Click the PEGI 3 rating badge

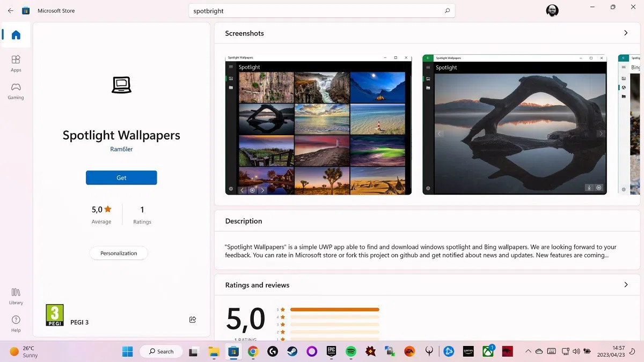pos(54,315)
